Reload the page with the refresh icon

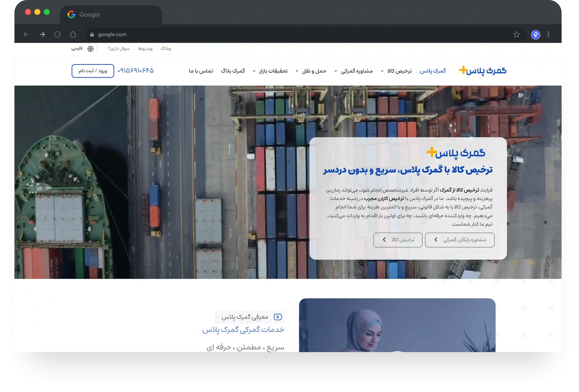(x=57, y=34)
